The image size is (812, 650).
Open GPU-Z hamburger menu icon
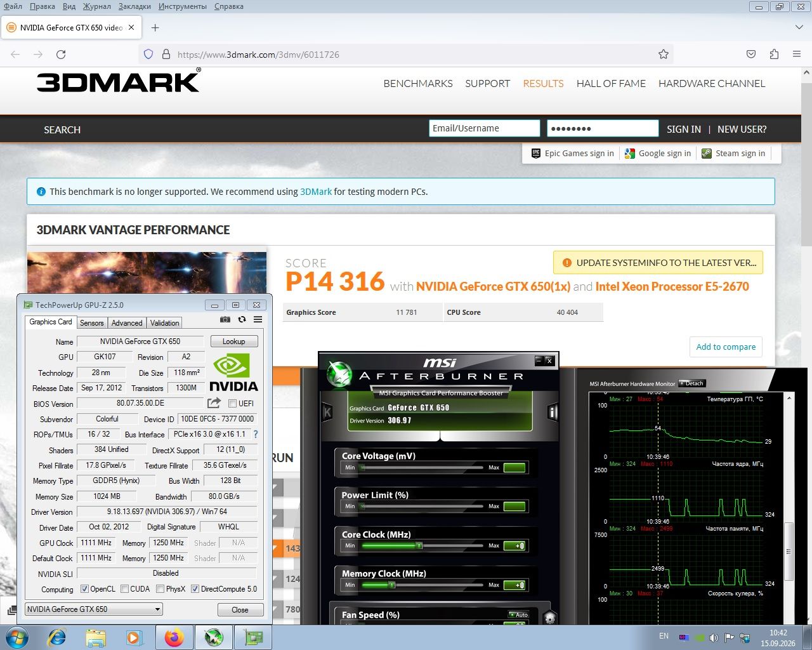[x=258, y=319]
